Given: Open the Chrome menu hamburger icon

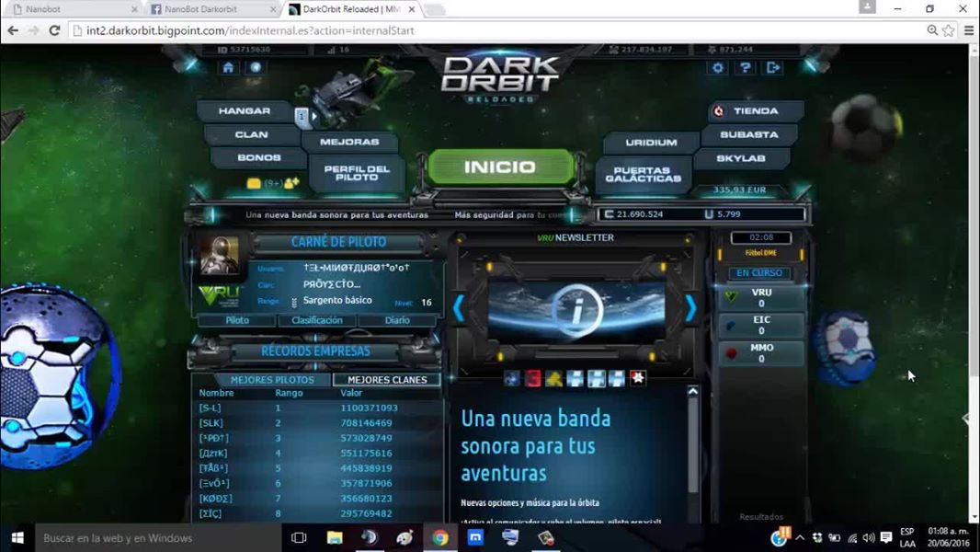Looking at the screenshot, I should click(969, 30).
